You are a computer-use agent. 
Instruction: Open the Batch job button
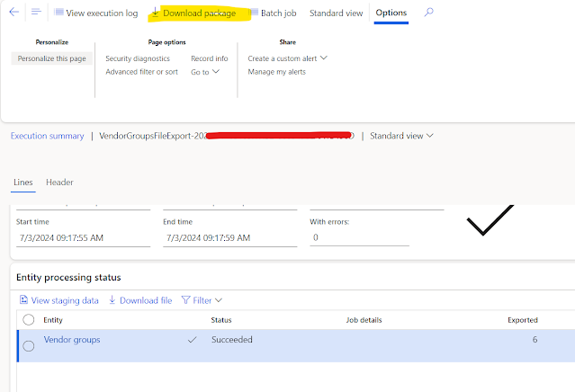pyautogui.click(x=274, y=13)
